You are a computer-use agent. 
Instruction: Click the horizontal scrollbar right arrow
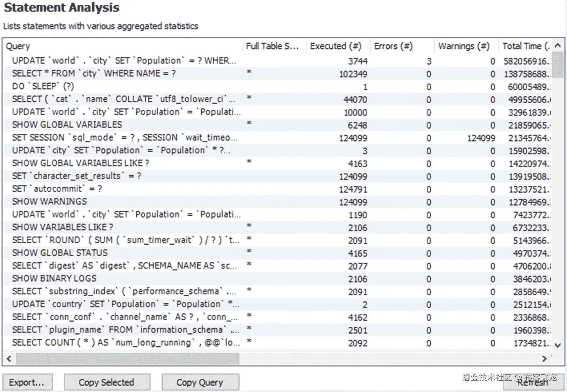544,359
